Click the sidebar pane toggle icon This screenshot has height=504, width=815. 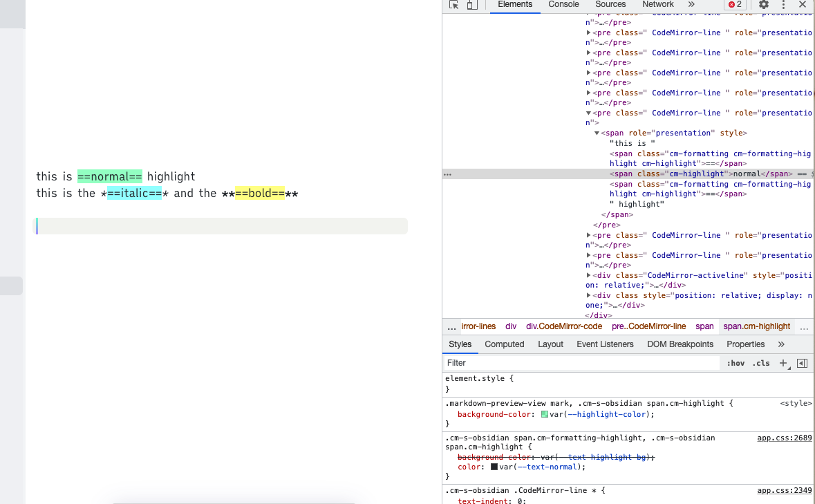click(802, 362)
